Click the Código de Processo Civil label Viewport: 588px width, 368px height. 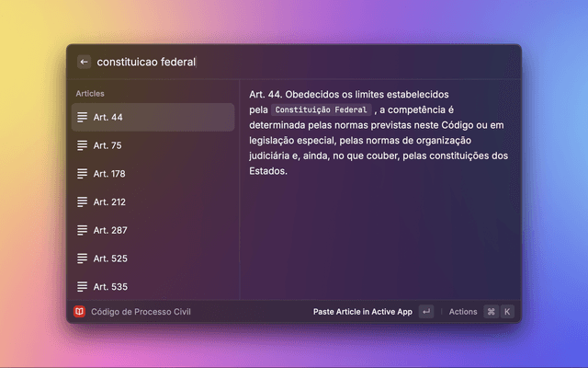141,312
